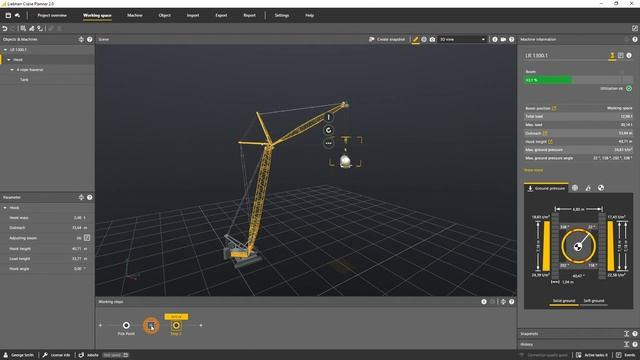Viewport: 640px width, 360px height.
Task: Click the cloud upload icon in header
Action: pos(18,16)
